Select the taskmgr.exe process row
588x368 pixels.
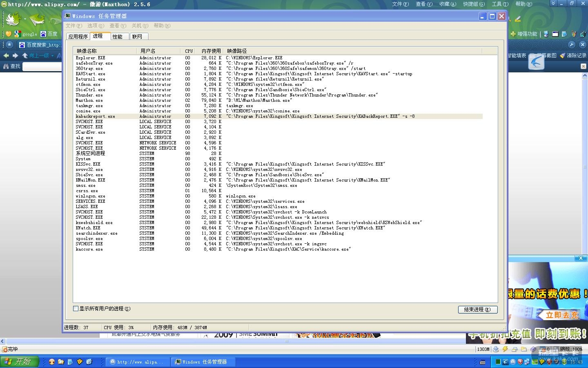coord(278,106)
